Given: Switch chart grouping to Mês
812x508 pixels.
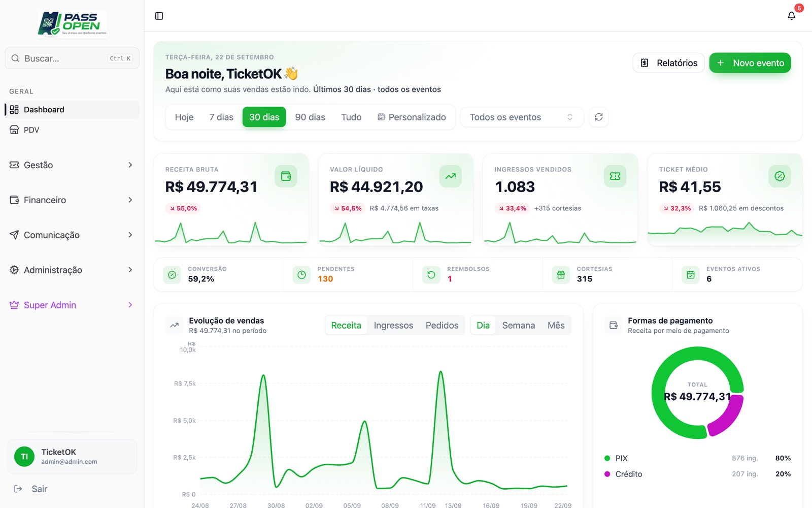Looking at the screenshot, I should coord(556,326).
